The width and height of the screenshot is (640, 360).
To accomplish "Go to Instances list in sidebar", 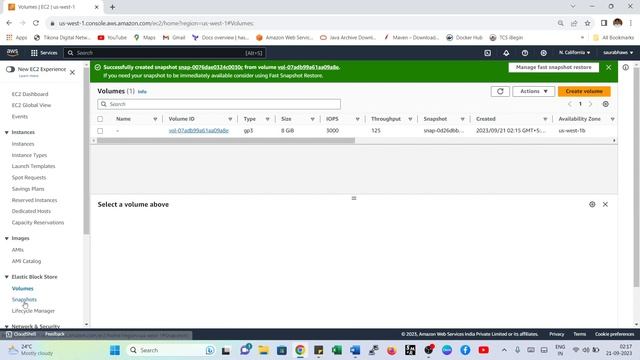I will click(23, 144).
